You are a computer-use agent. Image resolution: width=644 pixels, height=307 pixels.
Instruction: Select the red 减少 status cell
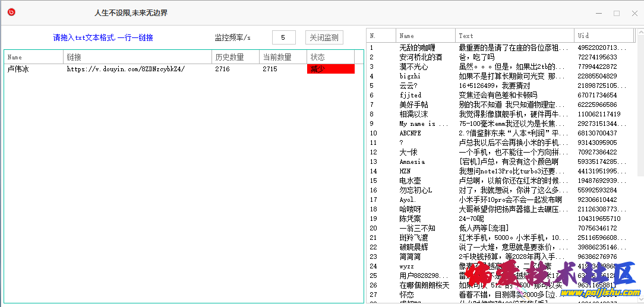click(330, 69)
